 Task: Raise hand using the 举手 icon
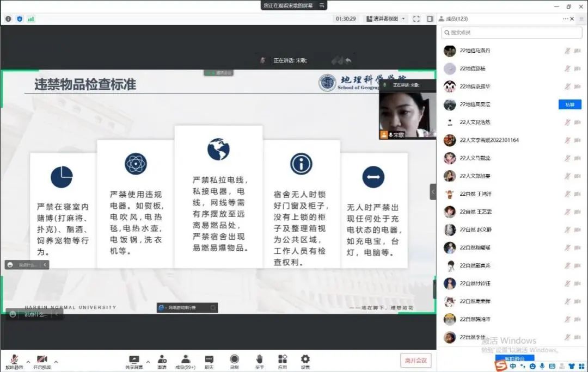260,361
